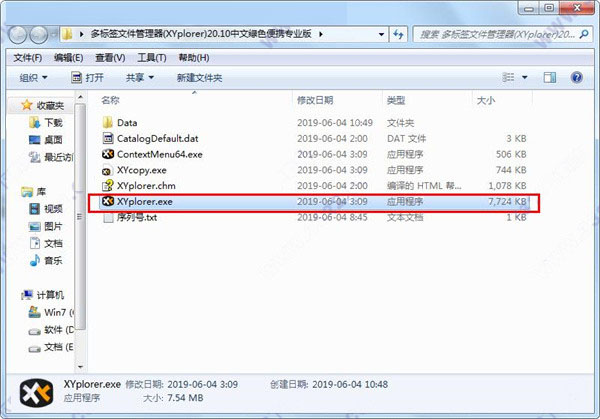Click the refresh button next to address bar

(x=398, y=34)
